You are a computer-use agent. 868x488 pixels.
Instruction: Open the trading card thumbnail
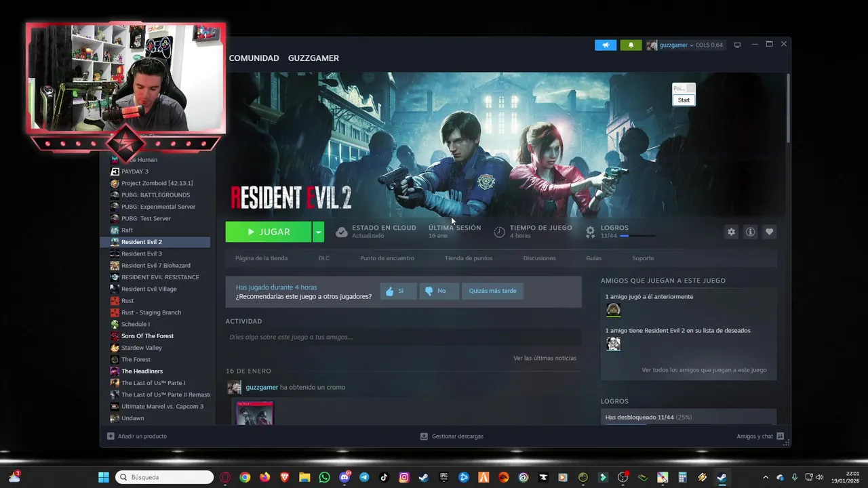(255, 412)
